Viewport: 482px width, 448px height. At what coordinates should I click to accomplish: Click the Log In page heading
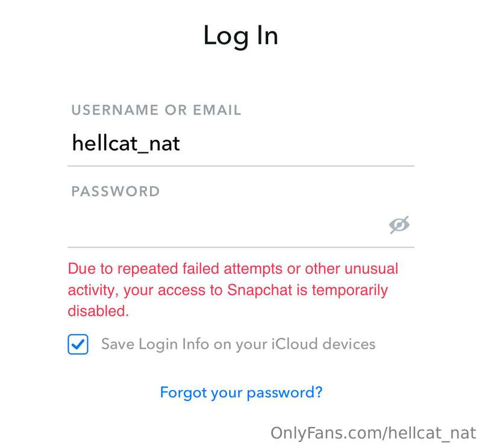pos(240,36)
